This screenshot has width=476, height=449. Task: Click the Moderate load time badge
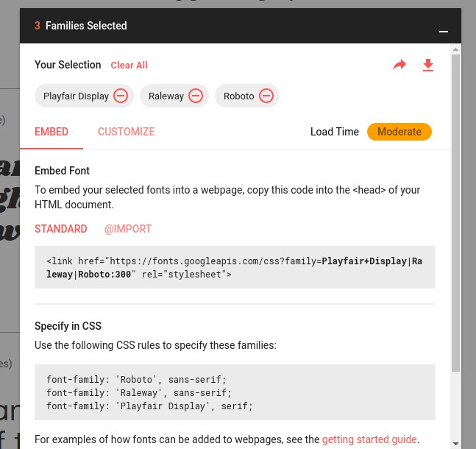[399, 132]
